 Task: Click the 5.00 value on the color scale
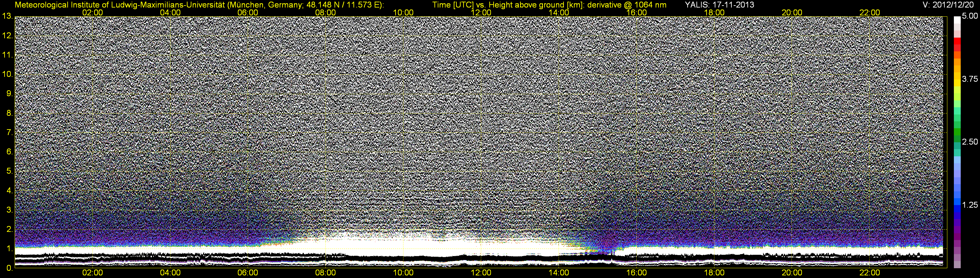(x=969, y=16)
